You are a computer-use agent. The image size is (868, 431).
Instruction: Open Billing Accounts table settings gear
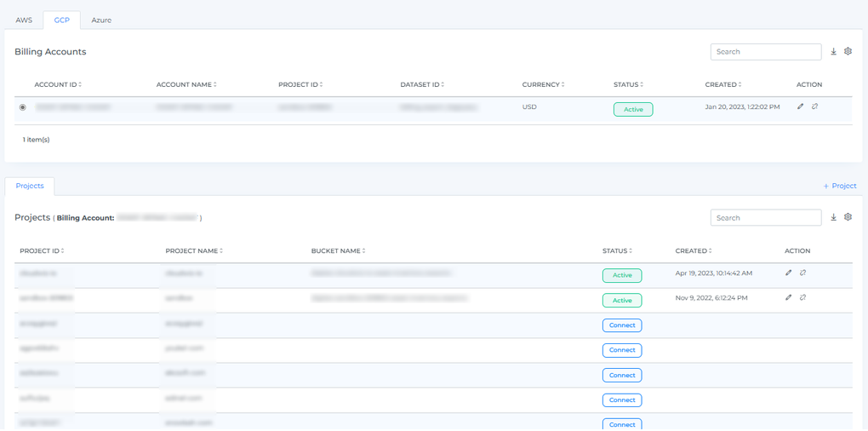pos(848,52)
